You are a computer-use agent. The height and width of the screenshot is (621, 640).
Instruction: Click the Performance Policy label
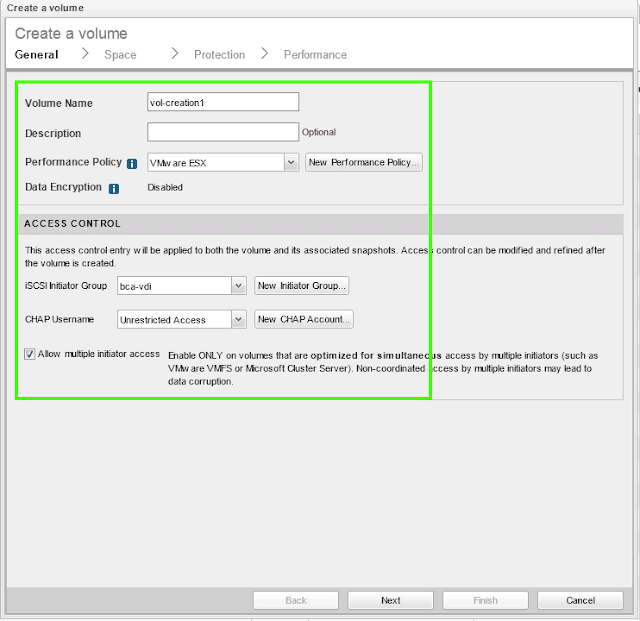[x=73, y=162]
